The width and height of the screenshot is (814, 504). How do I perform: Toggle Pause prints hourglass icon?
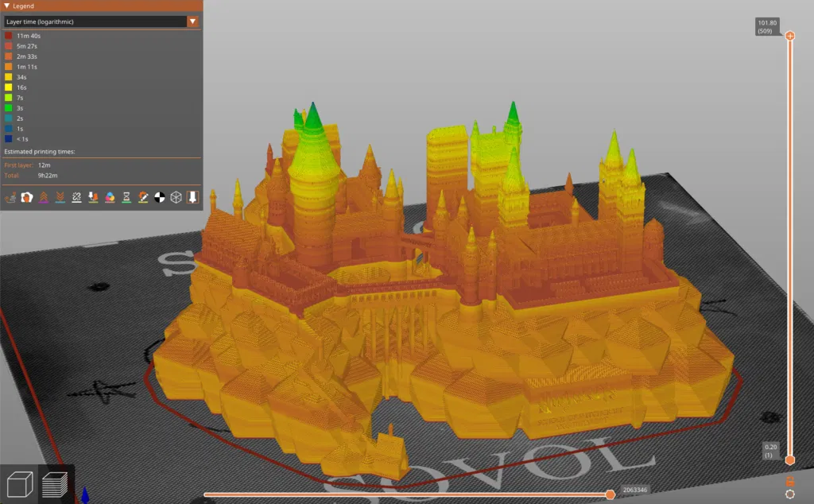(x=126, y=197)
